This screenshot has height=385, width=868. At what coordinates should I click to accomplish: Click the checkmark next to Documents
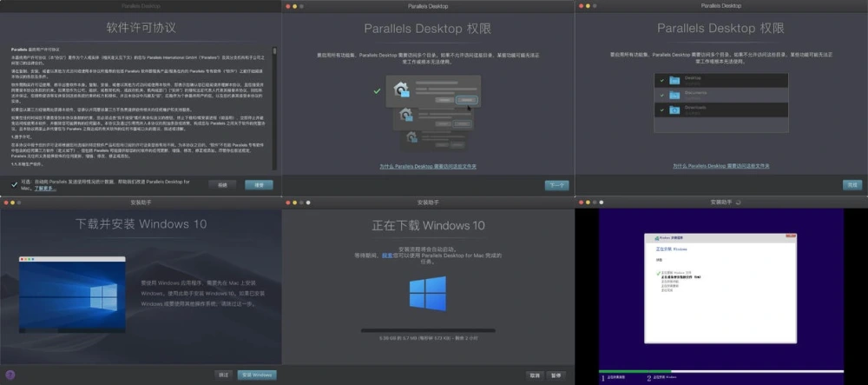661,96
